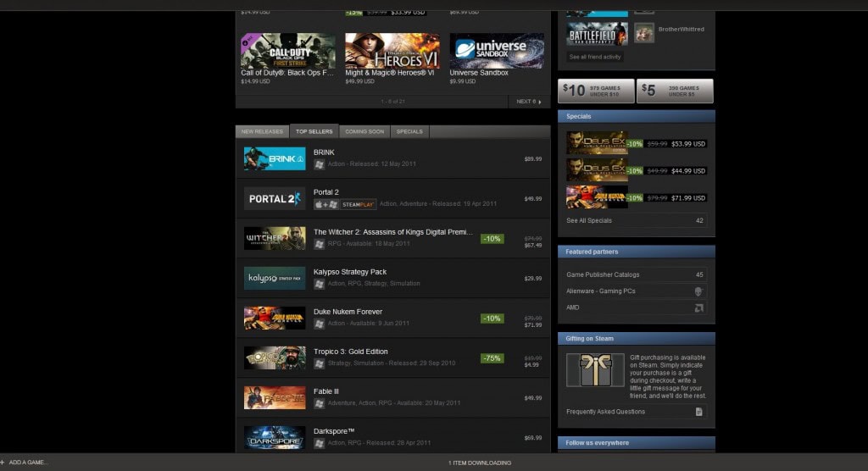The image size is (868, 471).
Task: Click the FAQ document icon
Action: pyautogui.click(x=699, y=412)
